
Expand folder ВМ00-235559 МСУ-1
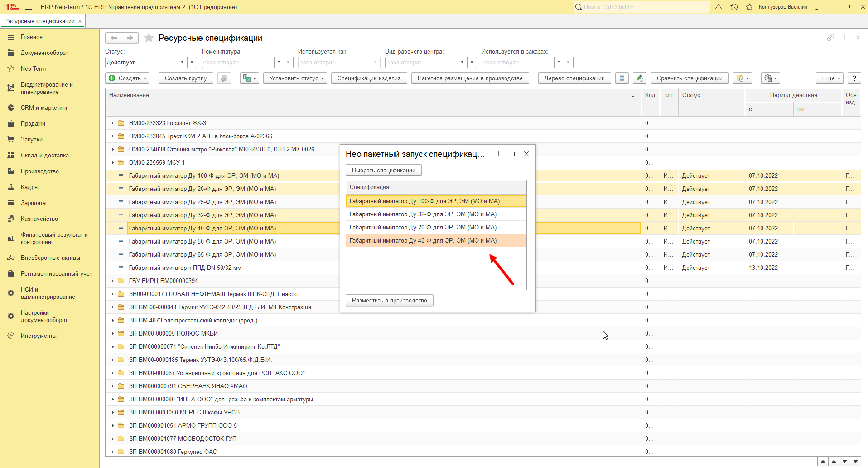tap(113, 162)
